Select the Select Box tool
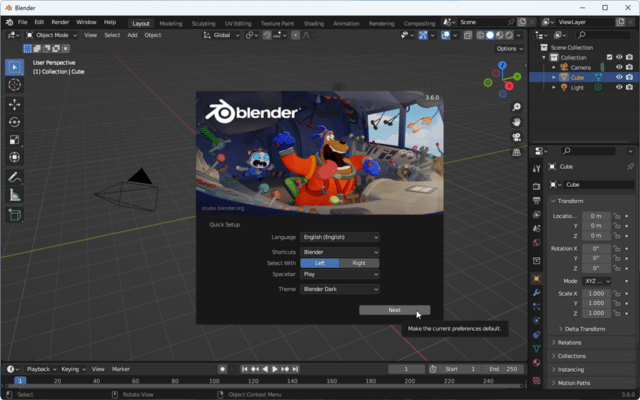The image size is (640, 400). (x=14, y=67)
